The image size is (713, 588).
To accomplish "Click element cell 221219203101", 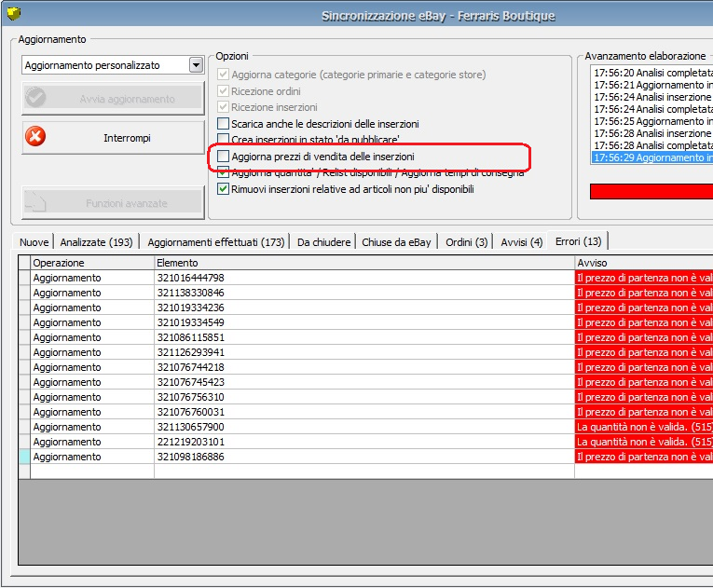I will [x=364, y=442].
